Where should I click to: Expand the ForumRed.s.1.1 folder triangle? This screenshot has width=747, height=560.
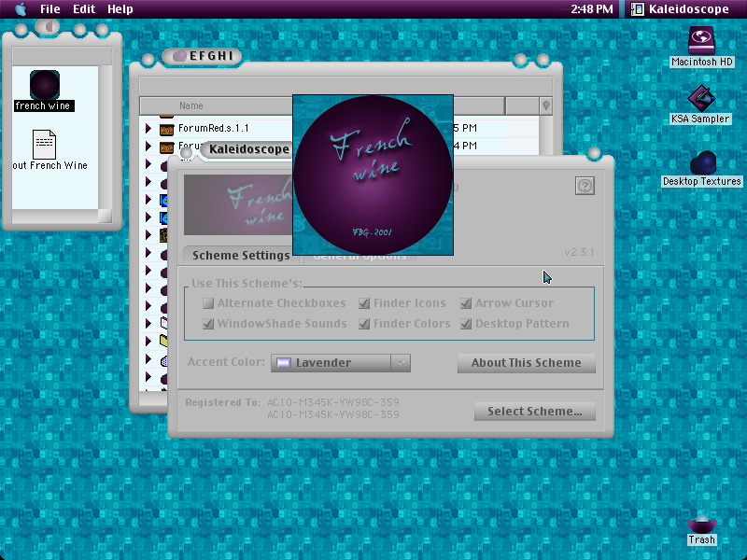pos(148,128)
